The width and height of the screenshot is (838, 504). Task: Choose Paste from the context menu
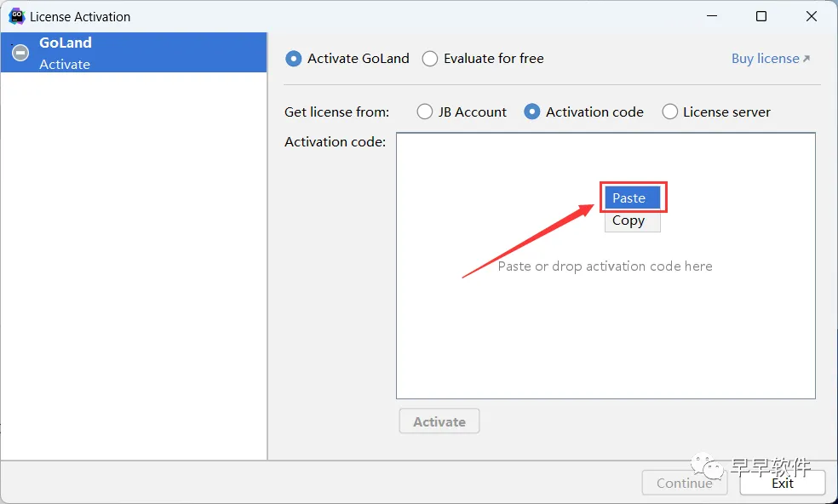click(633, 198)
